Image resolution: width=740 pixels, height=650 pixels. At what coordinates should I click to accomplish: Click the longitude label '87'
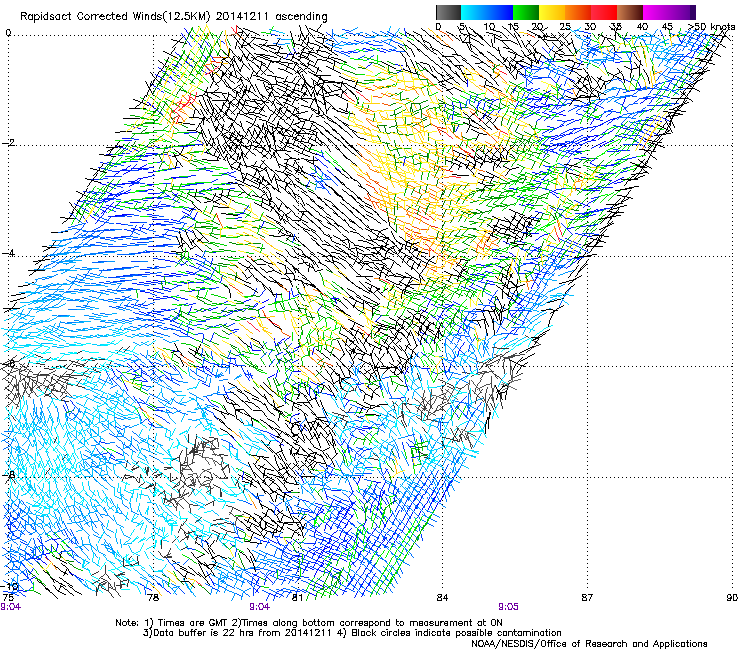[587, 598]
